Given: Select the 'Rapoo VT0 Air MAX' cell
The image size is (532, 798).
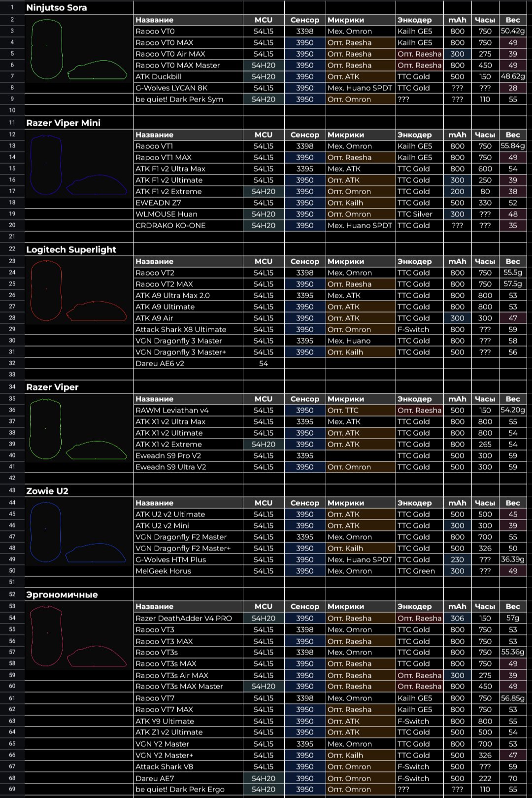Looking at the screenshot, I should tap(189, 54).
